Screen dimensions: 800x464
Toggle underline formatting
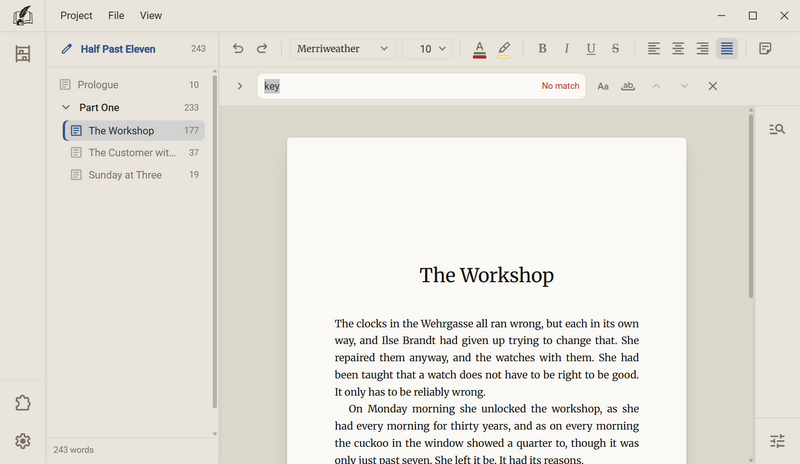pyautogui.click(x=591, y=48)
